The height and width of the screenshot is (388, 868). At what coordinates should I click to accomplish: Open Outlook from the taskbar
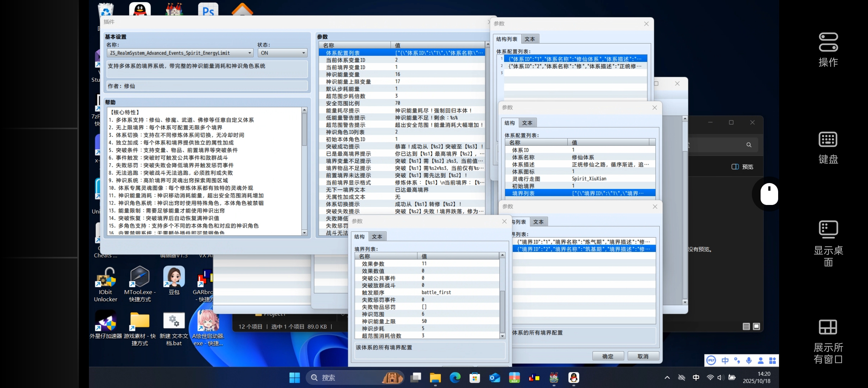494,378
